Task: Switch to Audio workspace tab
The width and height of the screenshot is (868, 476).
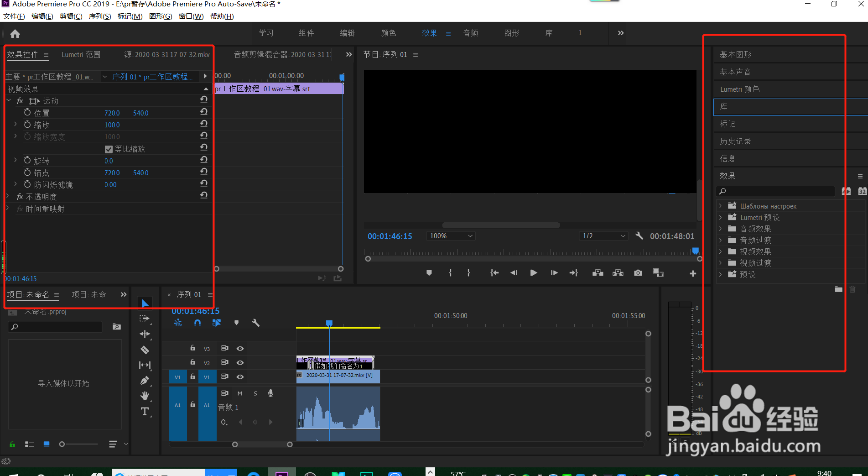Action: (471, 33)
